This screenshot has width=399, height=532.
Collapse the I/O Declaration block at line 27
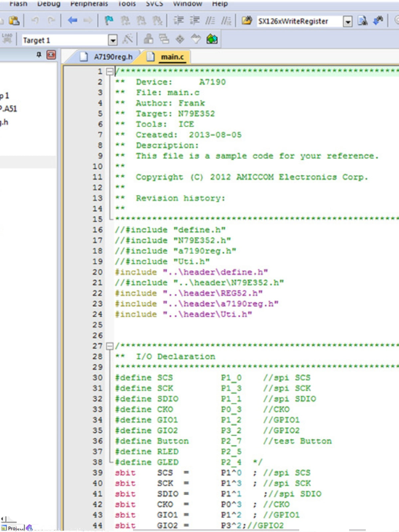coord(109,346)
